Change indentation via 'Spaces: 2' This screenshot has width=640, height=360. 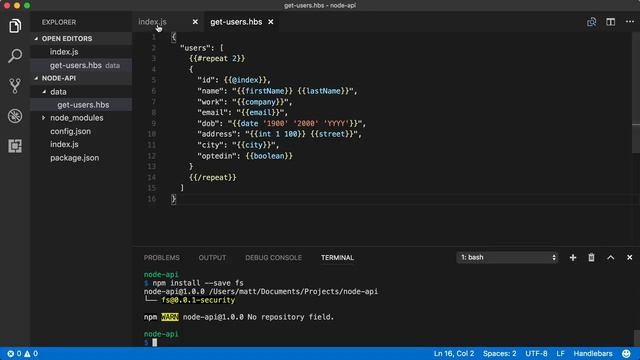pyautogui.click(x=500, y=353)
